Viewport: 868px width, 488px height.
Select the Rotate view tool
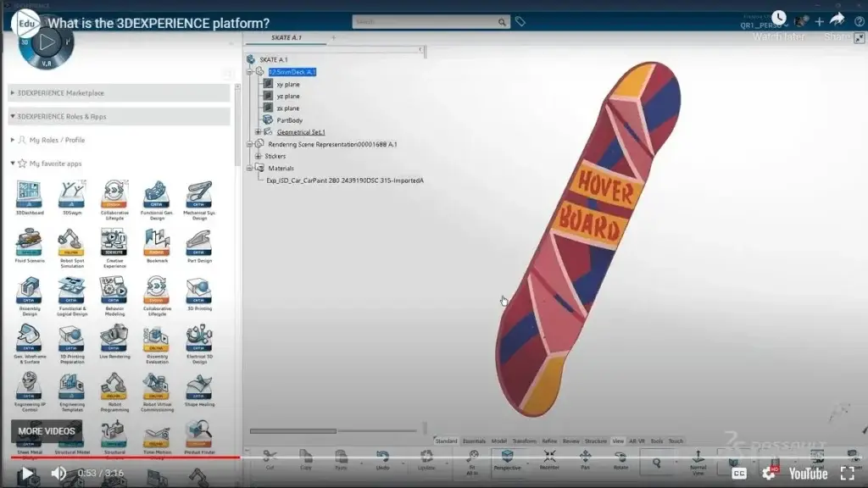coord(621,456)
